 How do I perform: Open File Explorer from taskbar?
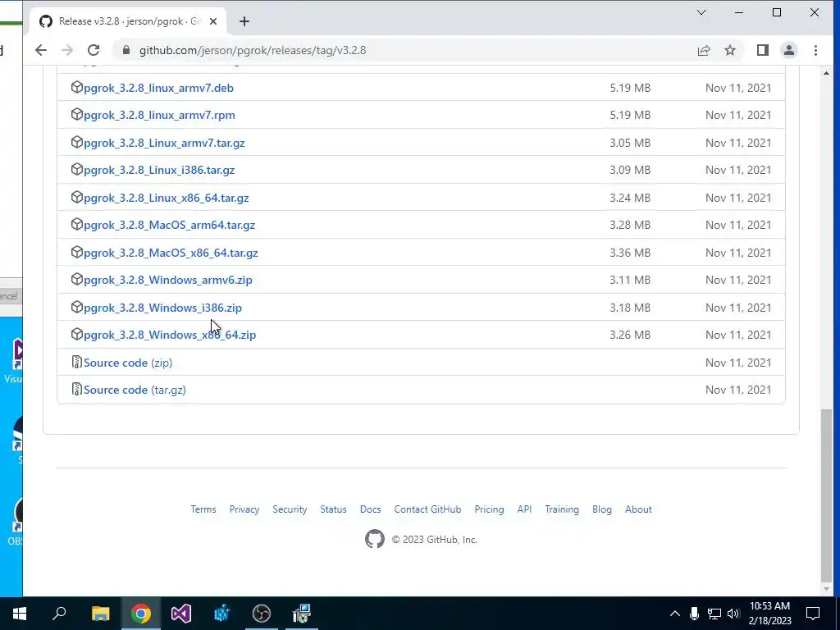tap(100, 614)
